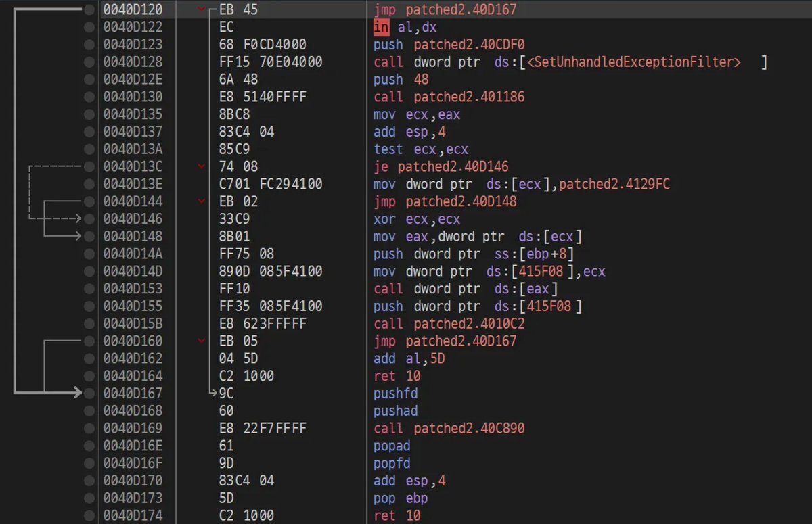This screenshot has width=812, height=524.
Task: Select address 0040D14A
Action: [133, 254]
